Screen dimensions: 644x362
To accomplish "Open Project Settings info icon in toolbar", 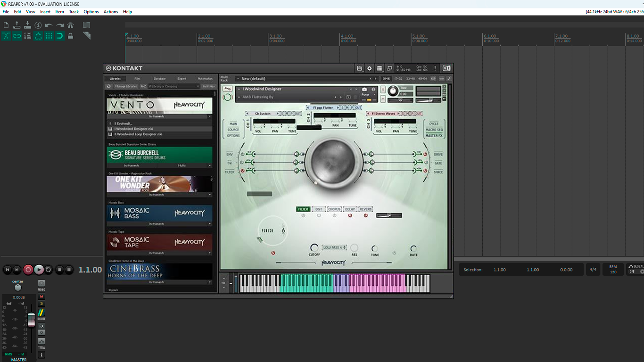I will click(x=38, y=25).
